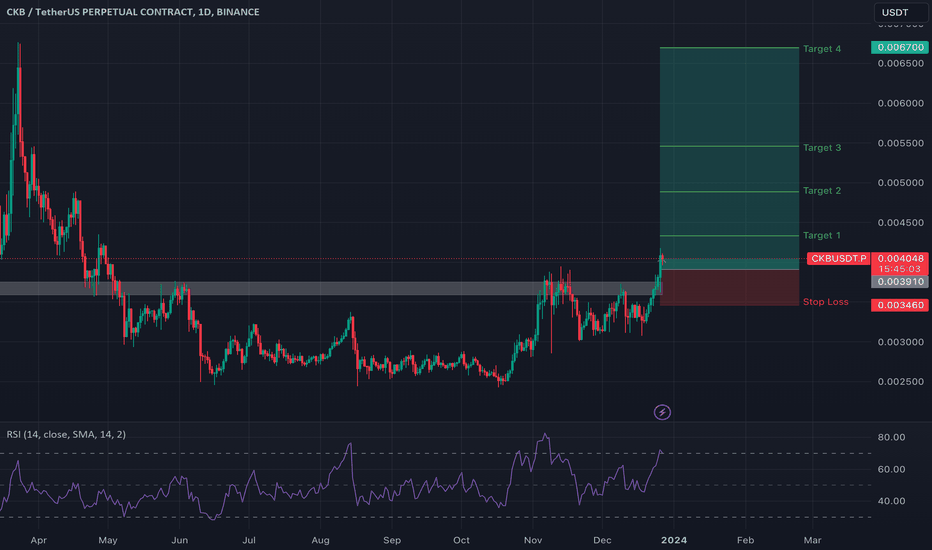Click the CKBUSDT.P symbol price label
Screen dimensions: 932x550
(x=839, y=259)
